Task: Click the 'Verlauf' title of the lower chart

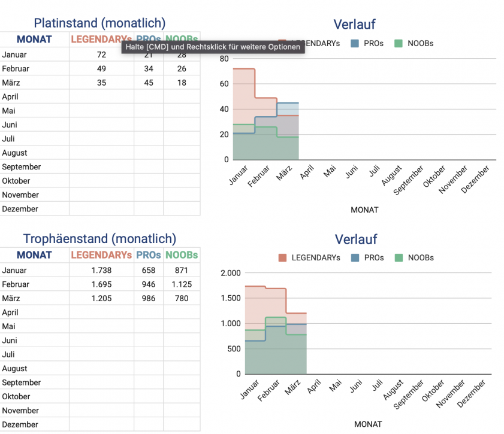Action: coord(355,239)
